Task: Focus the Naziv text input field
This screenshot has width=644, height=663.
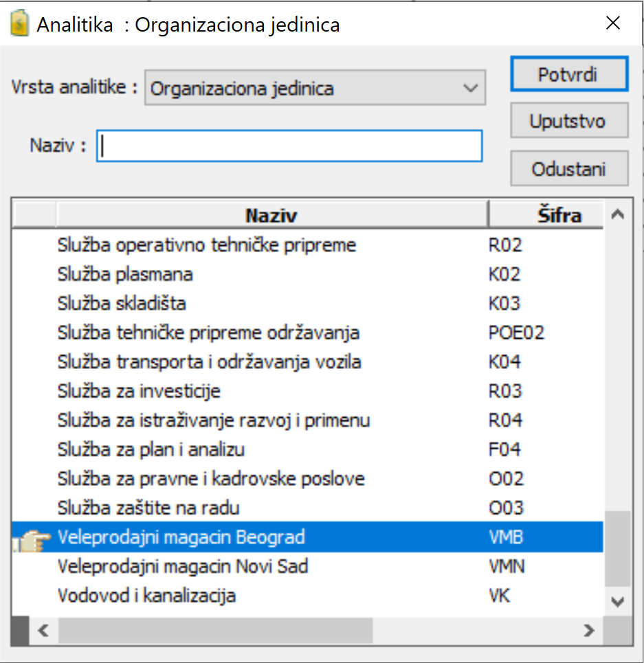Action: tap(289, 146)
